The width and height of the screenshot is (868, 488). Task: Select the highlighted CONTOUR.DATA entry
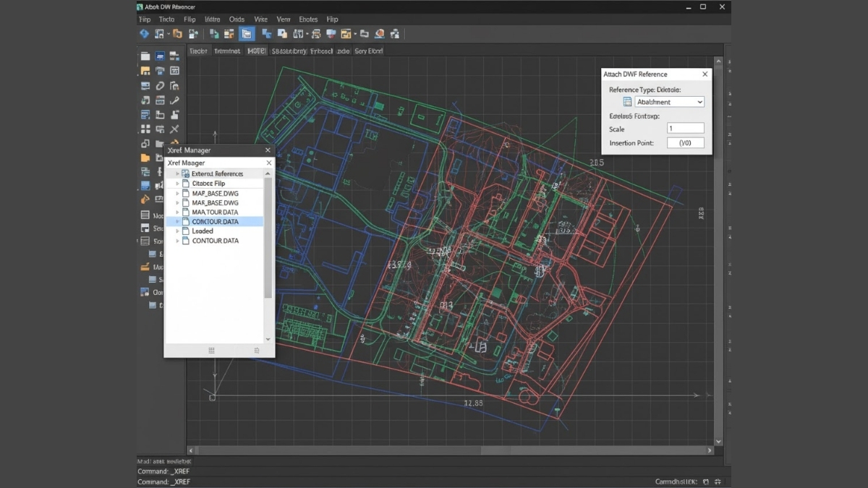pyautogui.click(x=215, y=222)
